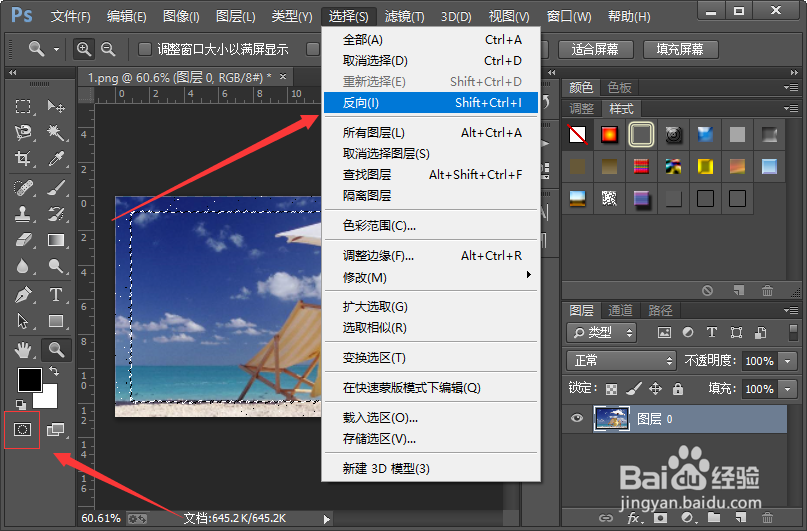Select the Magic Wand tool
The height and width of the screenshot is (531, 807).
point(55,132)
